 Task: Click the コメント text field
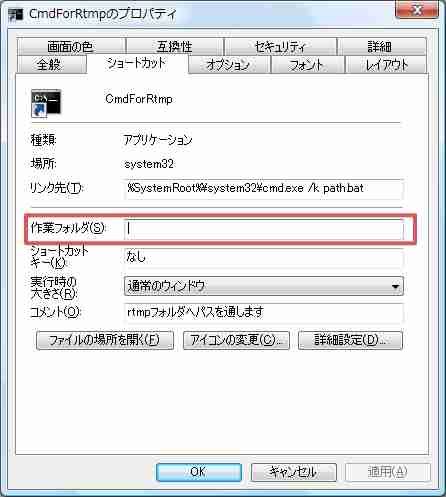point(264,313)
